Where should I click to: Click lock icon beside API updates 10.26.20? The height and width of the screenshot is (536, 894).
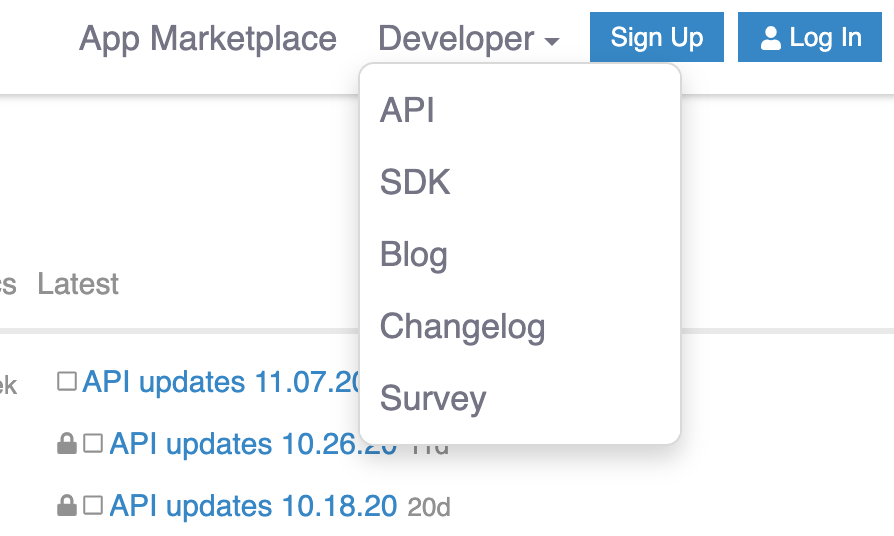[x=67, y=444]
